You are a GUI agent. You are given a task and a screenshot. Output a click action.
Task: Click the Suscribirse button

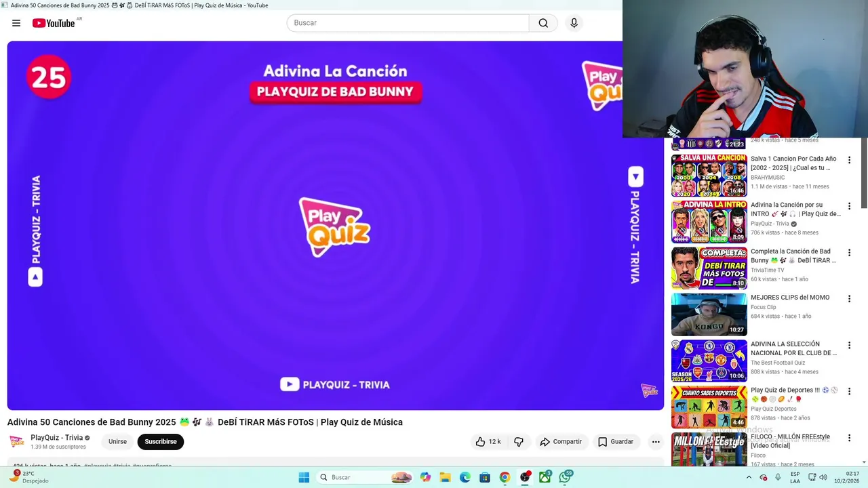161,442
